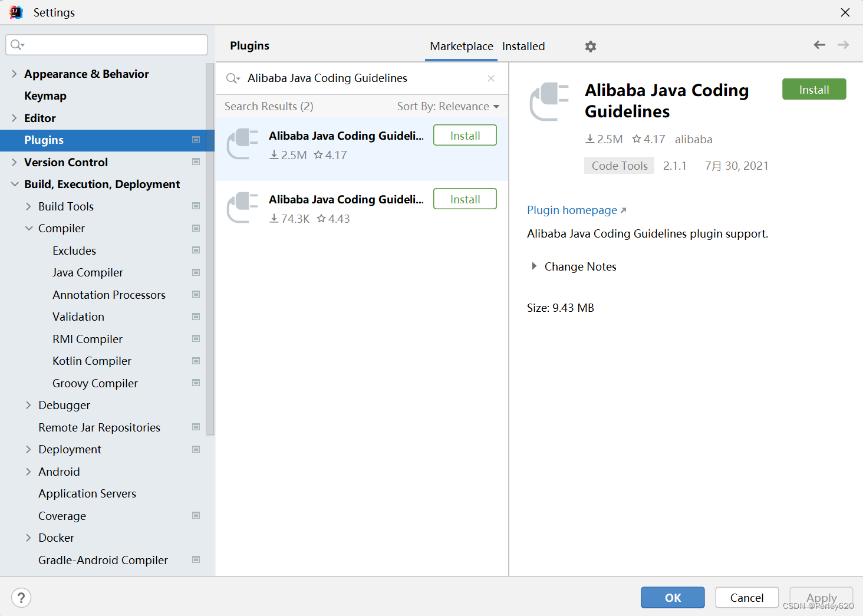Select Remote Jar Repositories item
The height and width of the screenshot is (616, 863).
click(x=100, y=427)
